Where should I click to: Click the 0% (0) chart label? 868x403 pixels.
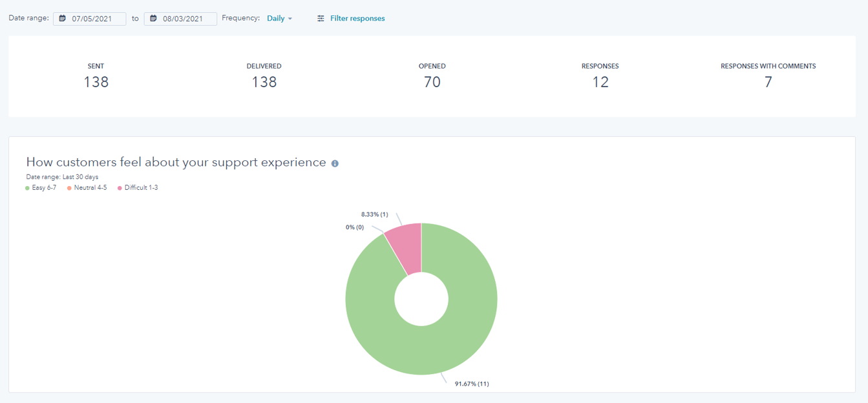click(354, 227)
